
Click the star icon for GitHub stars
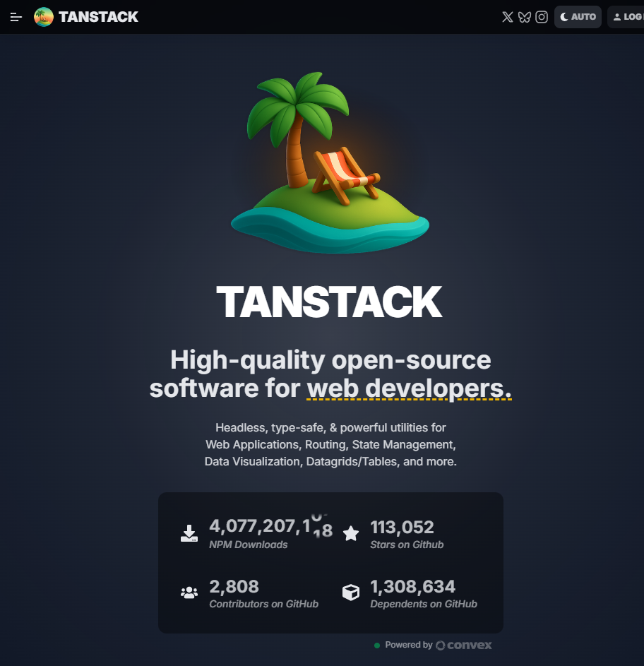pyautogui.click(x=351, y=533)
